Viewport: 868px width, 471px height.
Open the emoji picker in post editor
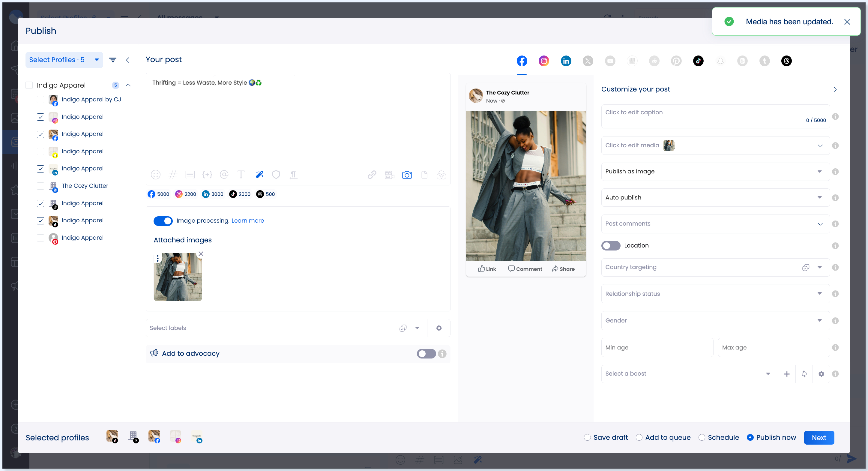(155, 175)
